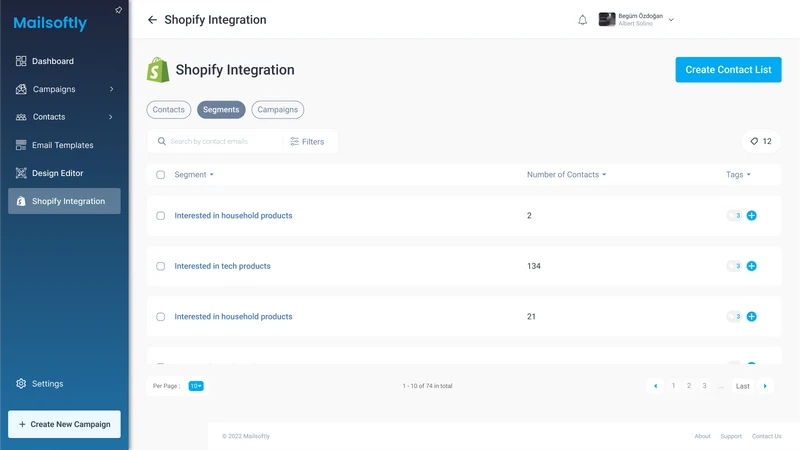Click tag badge on the 21-contact row
800x450 pixels.
734,317
